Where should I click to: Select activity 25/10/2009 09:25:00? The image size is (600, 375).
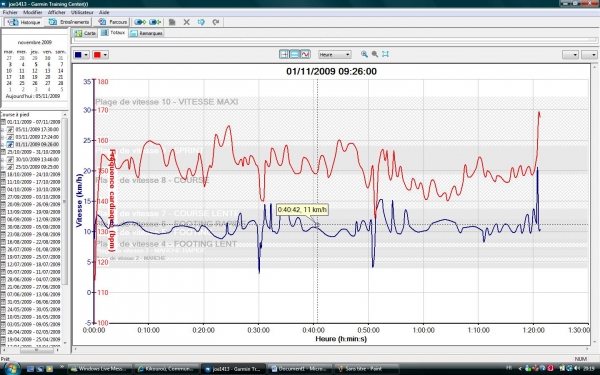[x=37, y=167]
